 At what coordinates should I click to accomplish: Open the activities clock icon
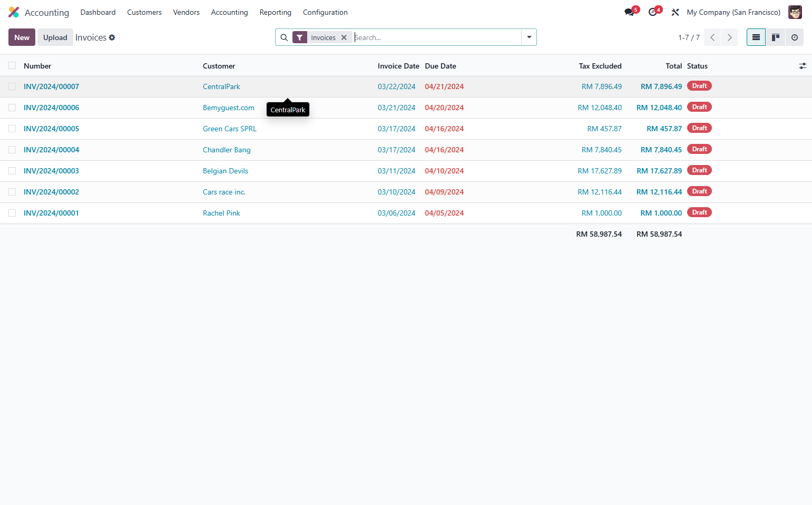[652, 12]
